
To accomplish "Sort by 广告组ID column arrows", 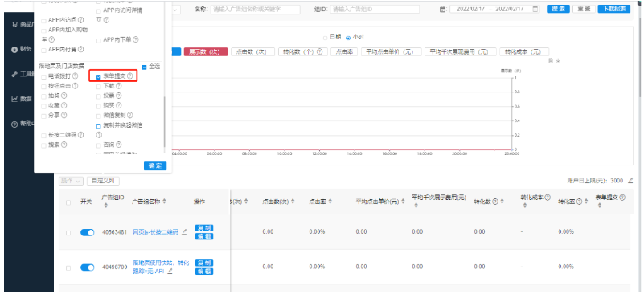I will [x=106, y=206].
